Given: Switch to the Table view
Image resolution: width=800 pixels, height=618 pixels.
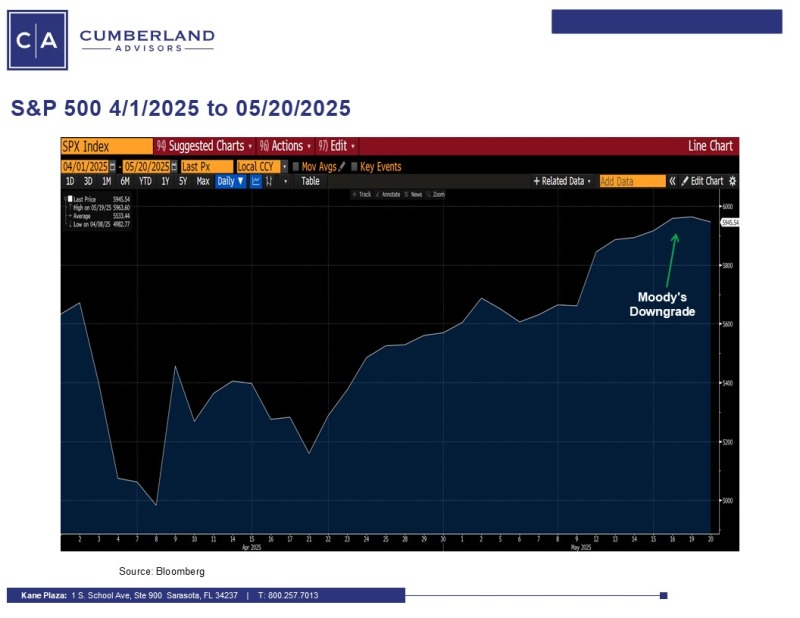Looking at the screenshot, I should point(310,181).
